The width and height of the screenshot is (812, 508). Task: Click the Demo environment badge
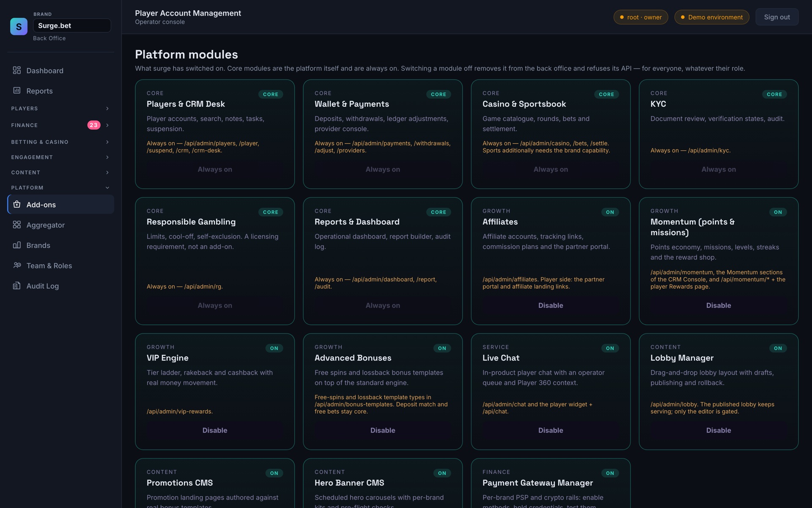[x=712, y=17]
